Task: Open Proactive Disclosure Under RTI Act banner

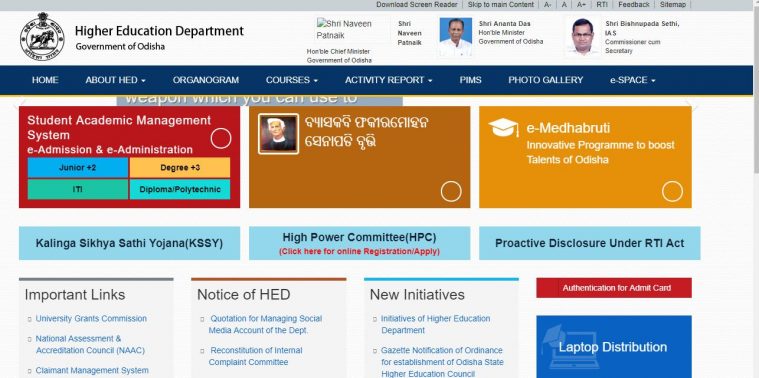Action: 590,243
